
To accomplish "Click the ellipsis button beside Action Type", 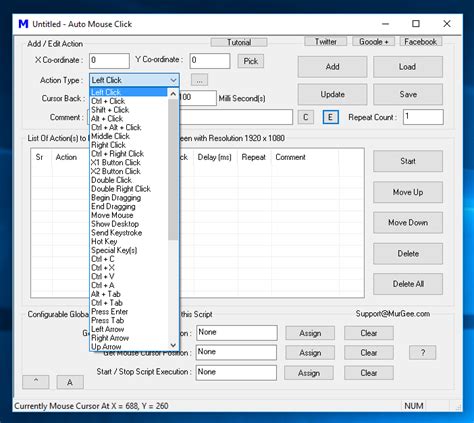I will click(x=199, y=80).
